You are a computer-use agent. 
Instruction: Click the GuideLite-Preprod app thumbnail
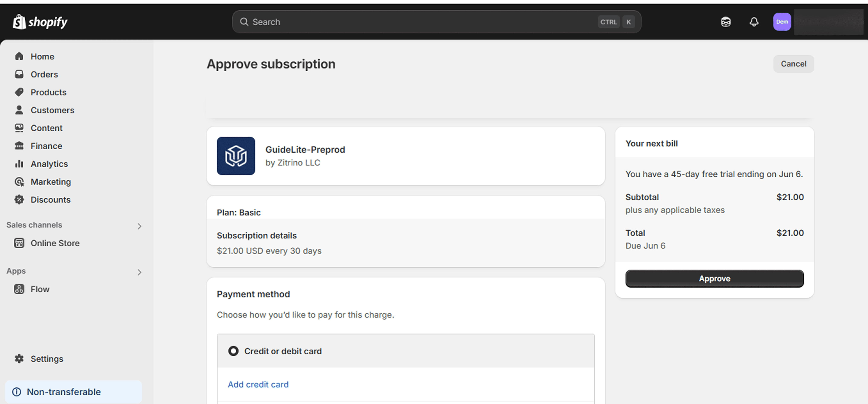tap(236, 156)
